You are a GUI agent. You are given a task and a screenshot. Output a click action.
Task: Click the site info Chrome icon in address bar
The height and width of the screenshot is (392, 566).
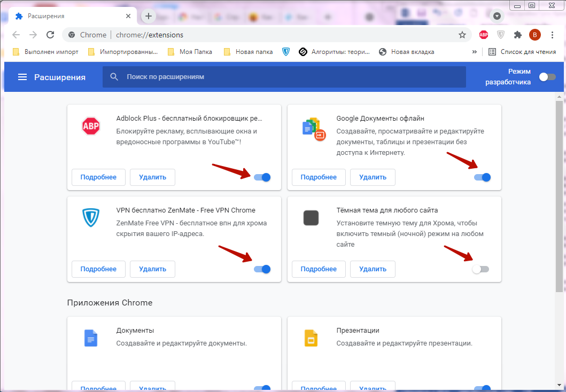[x=72, y=35]
